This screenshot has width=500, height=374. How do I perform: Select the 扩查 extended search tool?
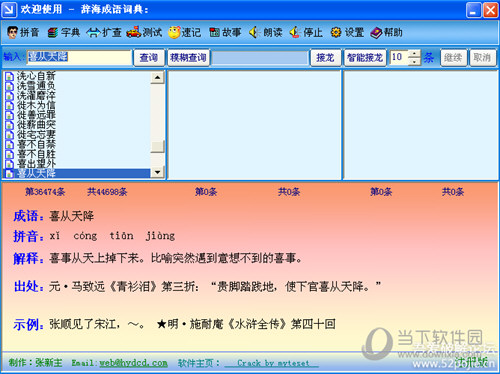(x=104, y=32)
